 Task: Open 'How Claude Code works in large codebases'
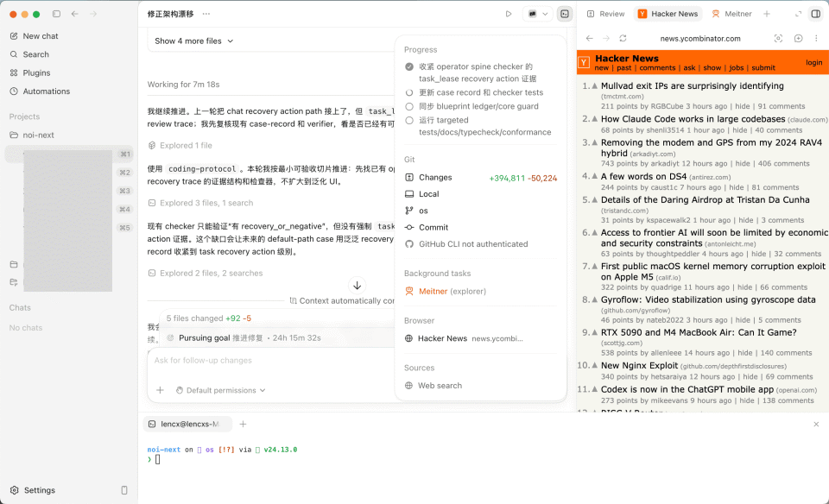coord(693,119)
